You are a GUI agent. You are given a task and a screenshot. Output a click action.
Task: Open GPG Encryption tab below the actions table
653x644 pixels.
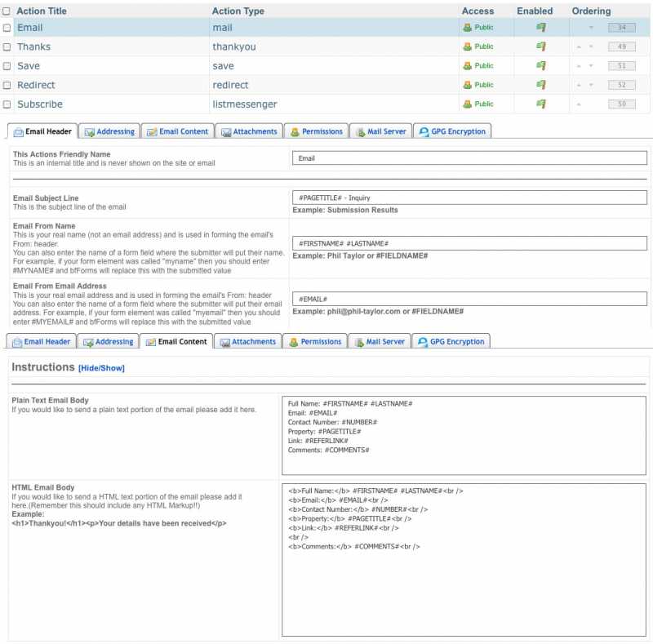[452, 131]
